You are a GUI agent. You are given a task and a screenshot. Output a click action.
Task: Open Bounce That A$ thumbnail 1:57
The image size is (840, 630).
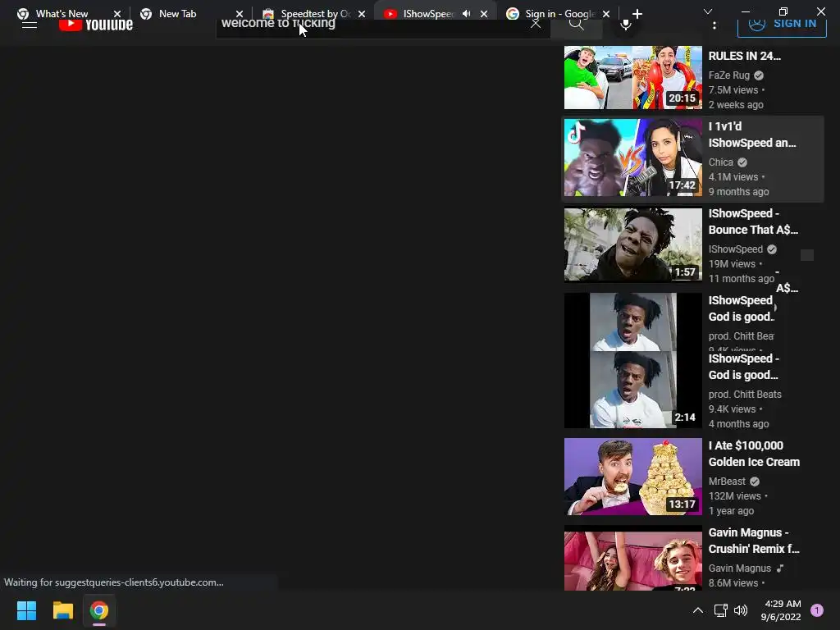[x=632, y=244]
